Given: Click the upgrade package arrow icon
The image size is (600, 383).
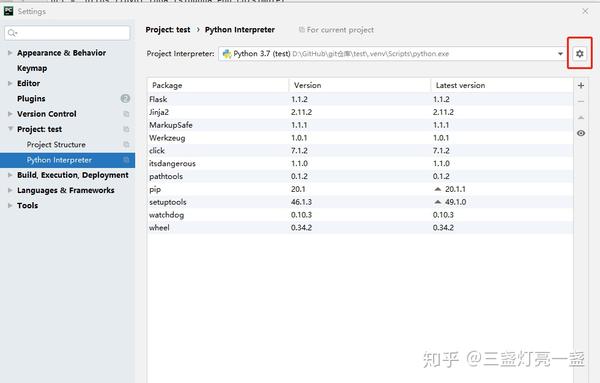Looking at the screenshot, I should [581, 117].
